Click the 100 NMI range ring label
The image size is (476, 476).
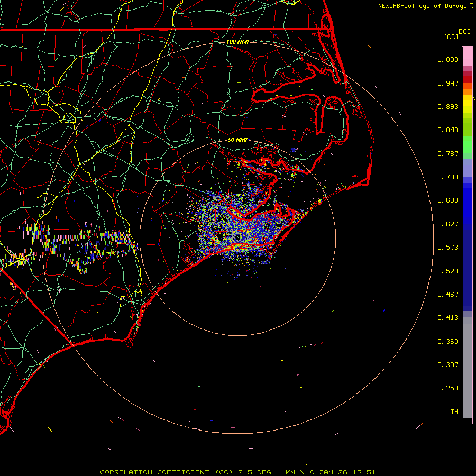[237, 41]
